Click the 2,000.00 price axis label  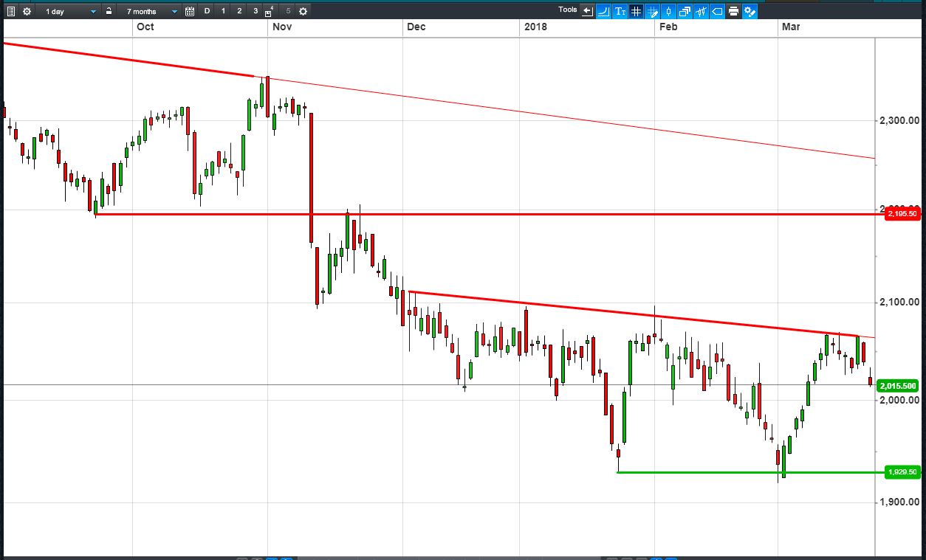[899, 400]
